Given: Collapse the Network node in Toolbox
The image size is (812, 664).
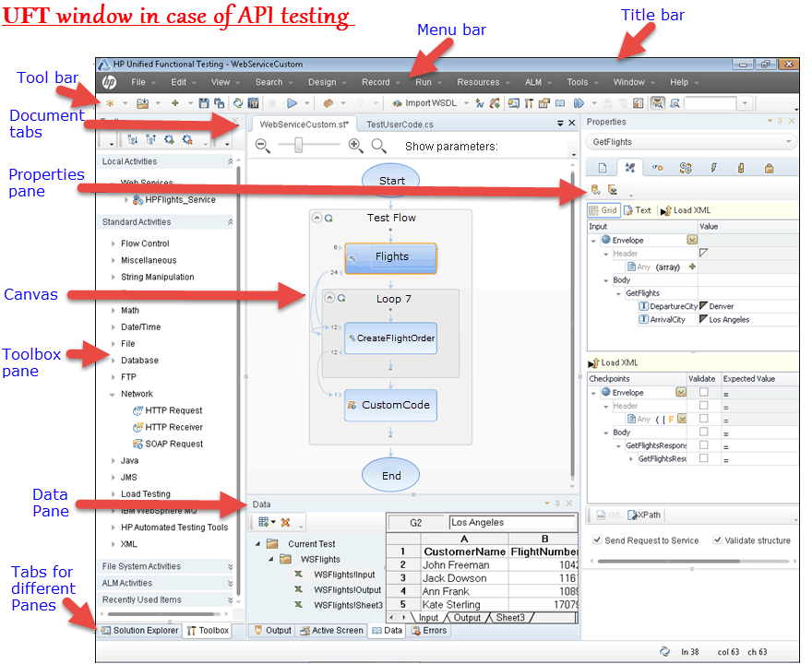Looking at the screenshot, I should [113, 395].
